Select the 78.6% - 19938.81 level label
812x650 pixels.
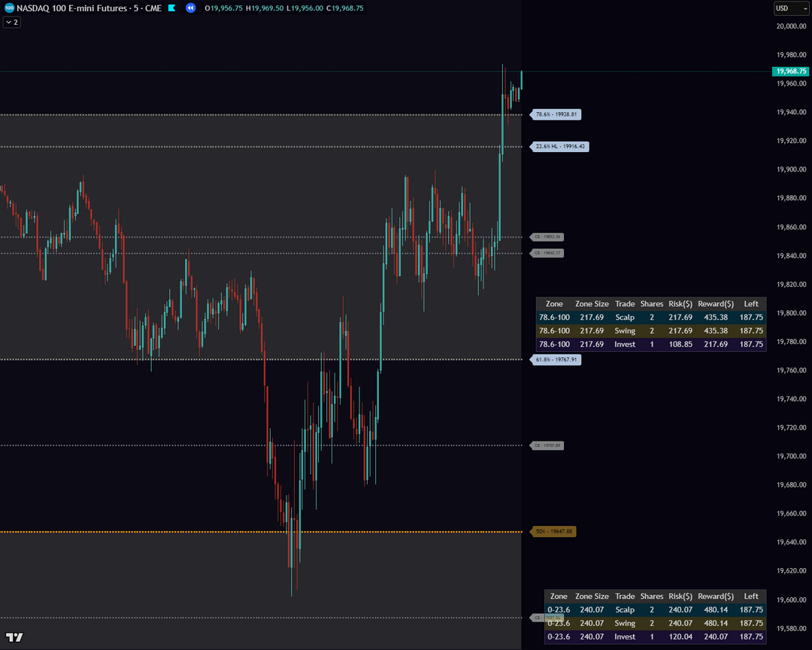pos(556,114)
